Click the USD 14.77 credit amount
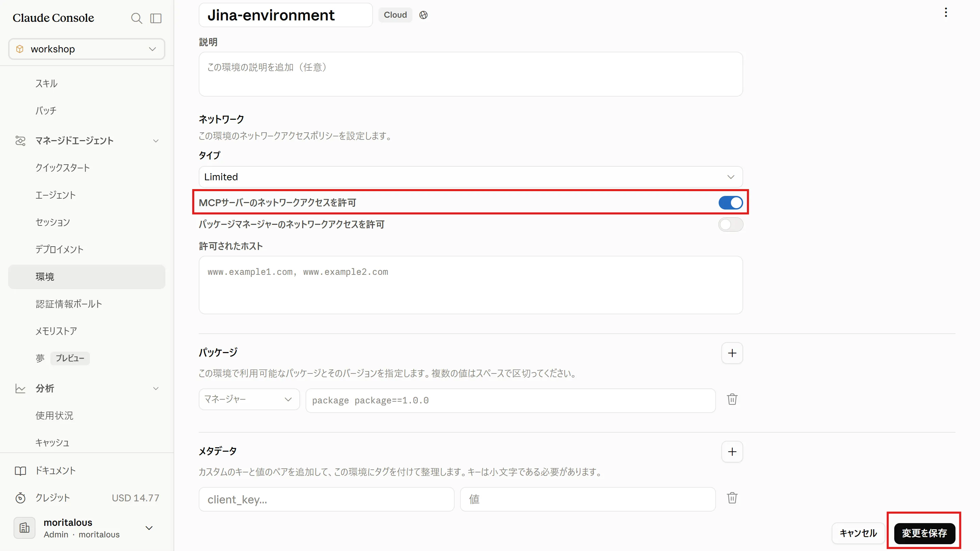The image size is (980, 551). tap(135, 498)
